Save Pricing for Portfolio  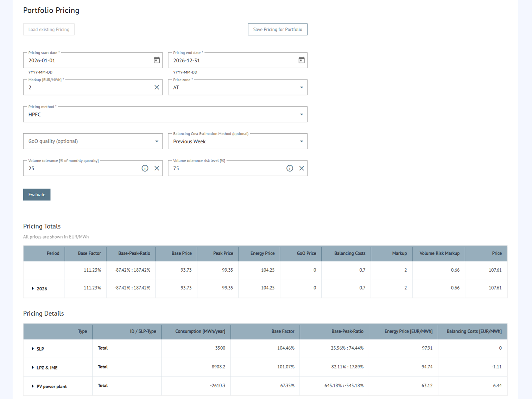click(278, 29)
